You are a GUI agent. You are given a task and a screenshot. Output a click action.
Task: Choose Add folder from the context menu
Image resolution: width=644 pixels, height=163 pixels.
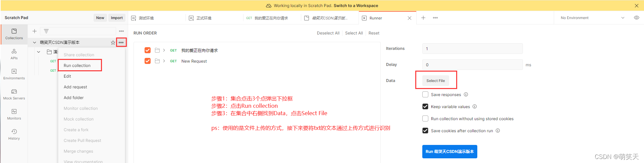(x=91, y=98)
